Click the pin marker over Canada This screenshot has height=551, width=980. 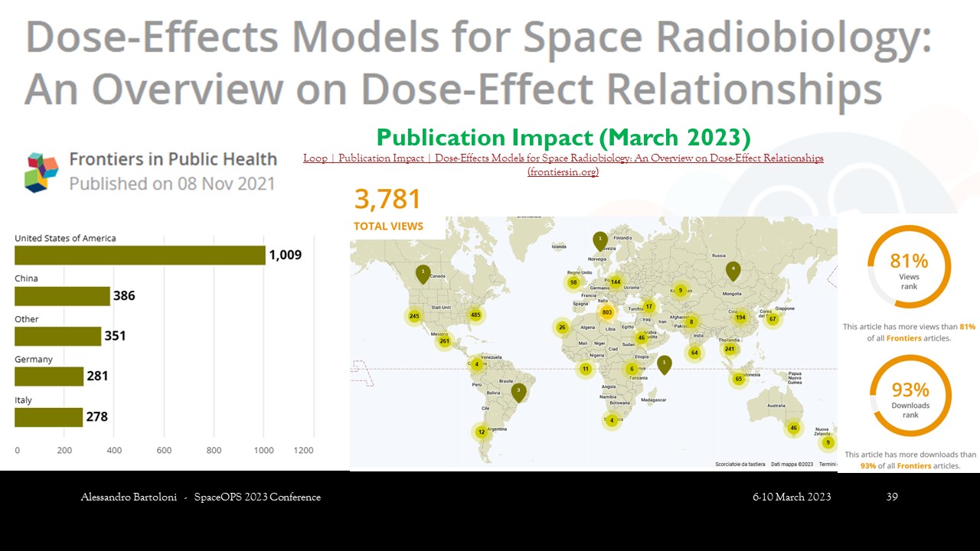click(423, 274)
